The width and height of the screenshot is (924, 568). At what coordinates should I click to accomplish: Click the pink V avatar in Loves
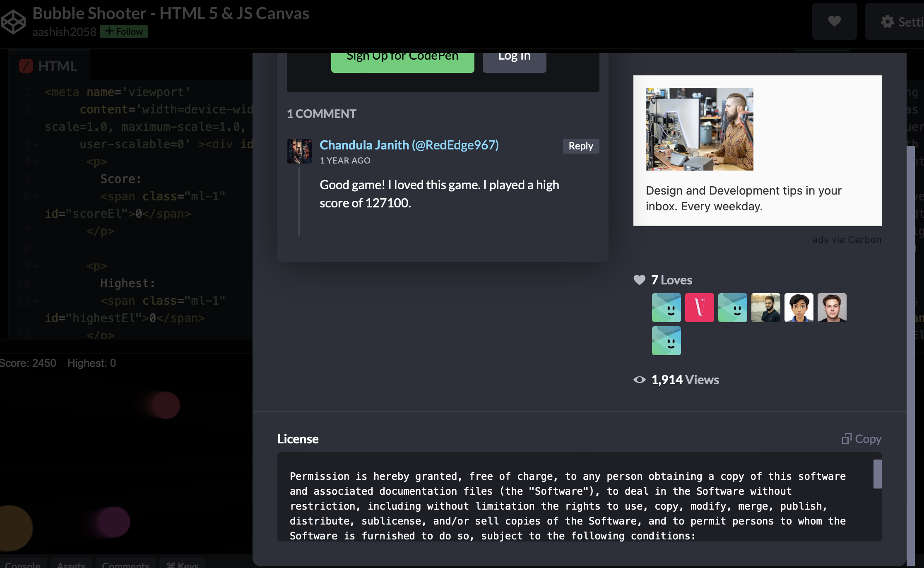tap(699, 308)
